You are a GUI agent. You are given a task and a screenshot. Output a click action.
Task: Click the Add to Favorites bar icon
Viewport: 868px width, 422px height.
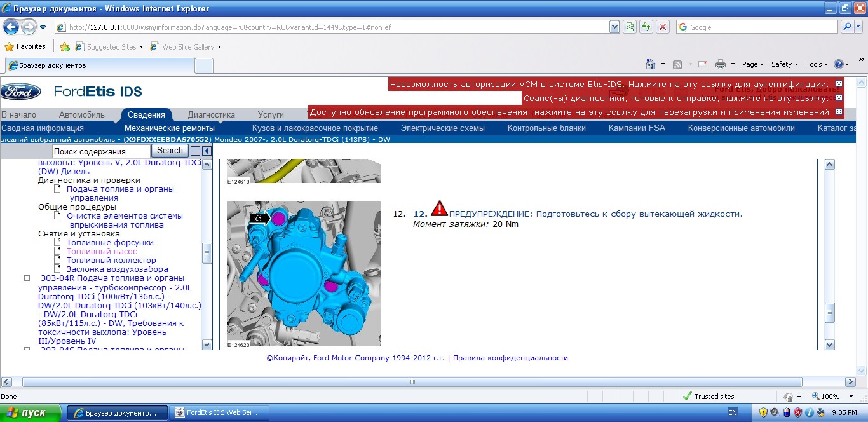(x=64, y=46)
